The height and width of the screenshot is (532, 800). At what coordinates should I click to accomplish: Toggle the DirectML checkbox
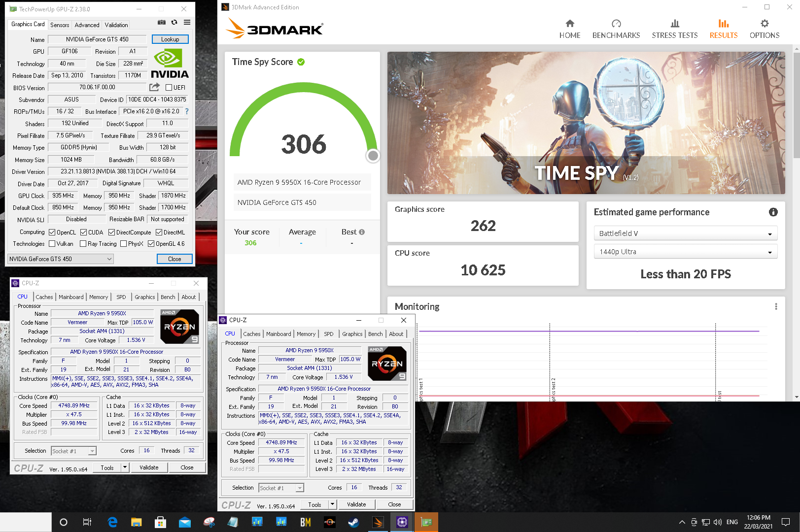(x=159, y=233)
